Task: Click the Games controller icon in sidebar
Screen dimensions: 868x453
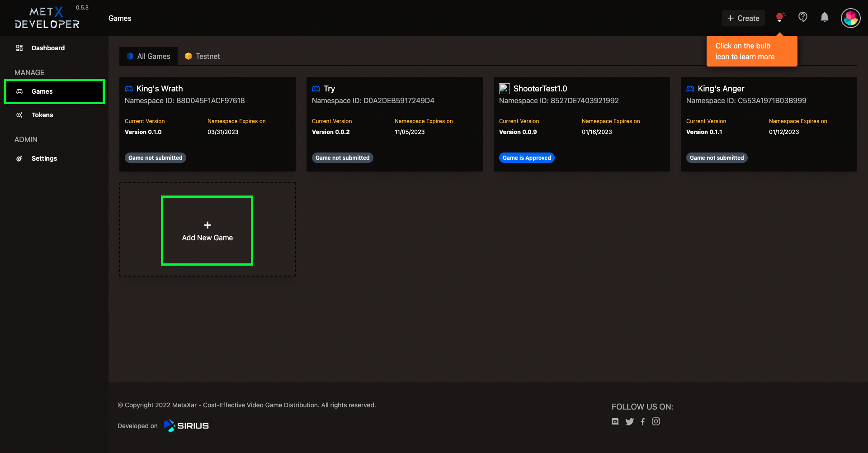Action: click(19, 91)
